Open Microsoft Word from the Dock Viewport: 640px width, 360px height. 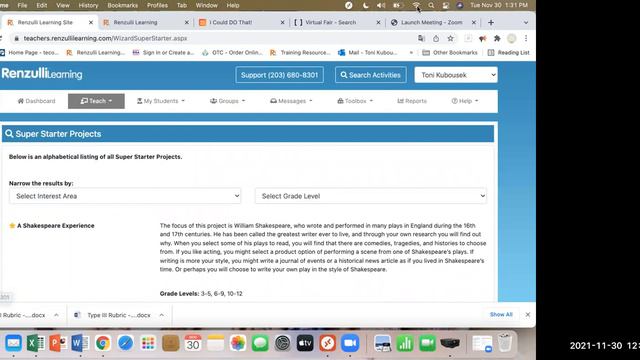[80, 343]
